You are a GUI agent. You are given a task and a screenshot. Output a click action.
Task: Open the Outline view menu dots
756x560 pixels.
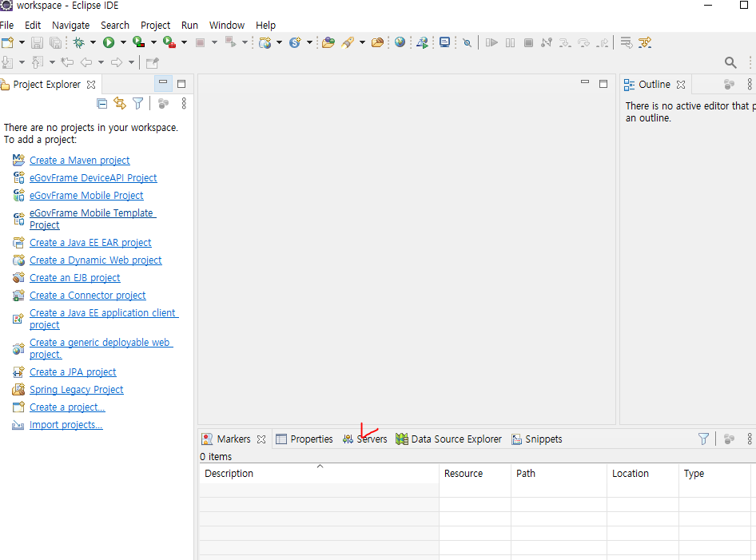(x=750, y=85)
